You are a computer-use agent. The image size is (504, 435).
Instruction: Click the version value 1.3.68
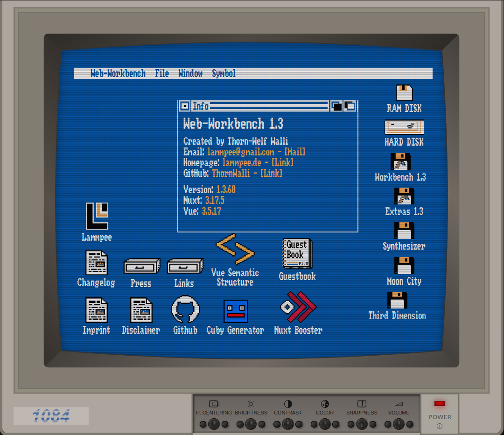226,189
